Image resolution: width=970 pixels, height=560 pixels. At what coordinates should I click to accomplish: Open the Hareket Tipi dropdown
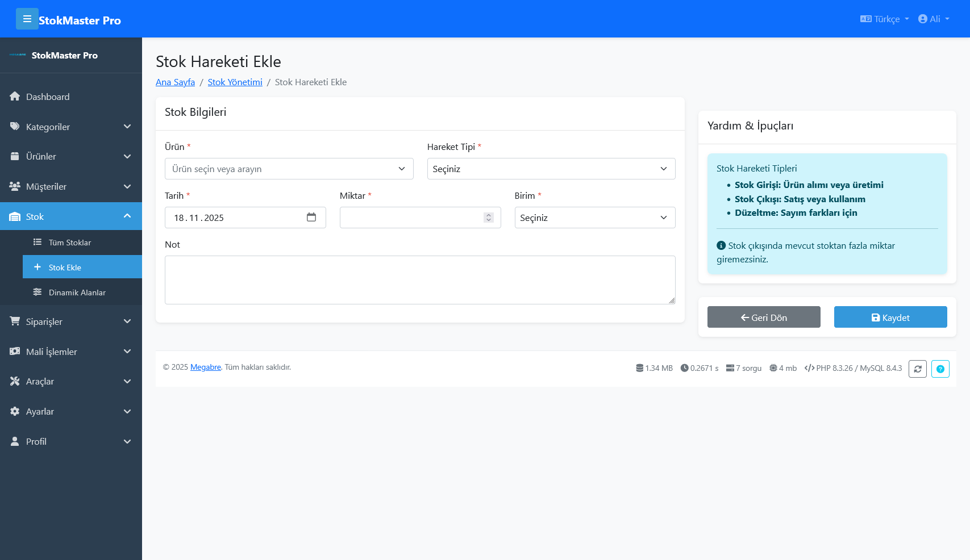tap(550, 169)
